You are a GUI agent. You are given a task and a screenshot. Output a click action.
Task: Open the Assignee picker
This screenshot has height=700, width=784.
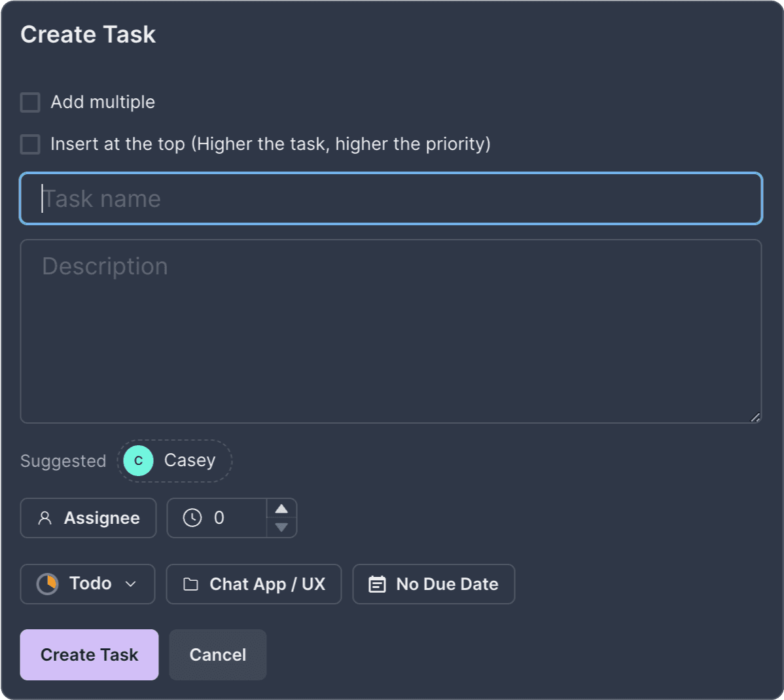click(88, 518)
